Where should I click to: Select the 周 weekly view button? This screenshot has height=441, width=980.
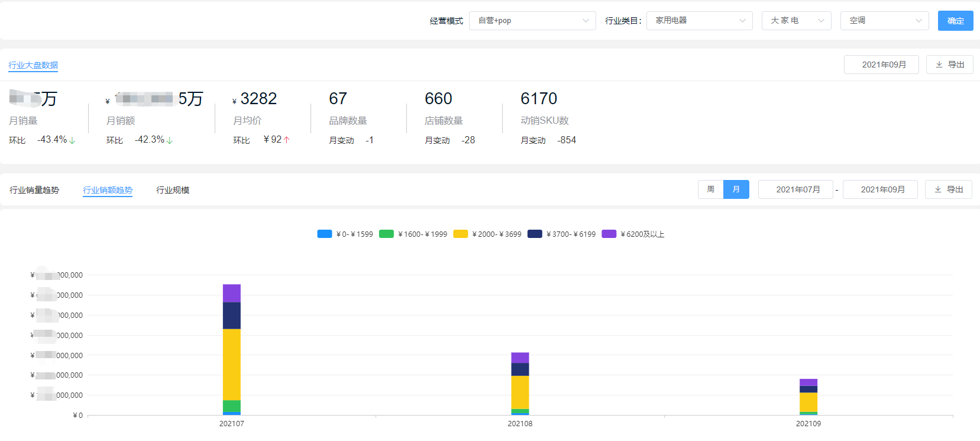[x=711, y=189]
